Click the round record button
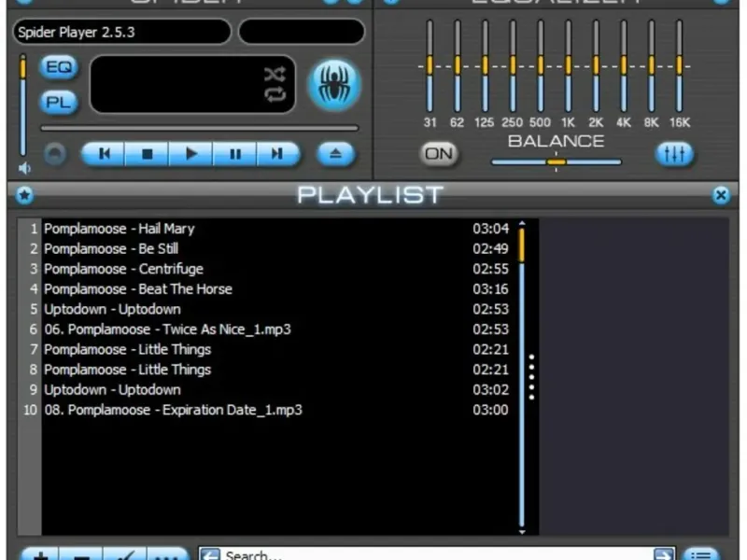 click(55, 154)
